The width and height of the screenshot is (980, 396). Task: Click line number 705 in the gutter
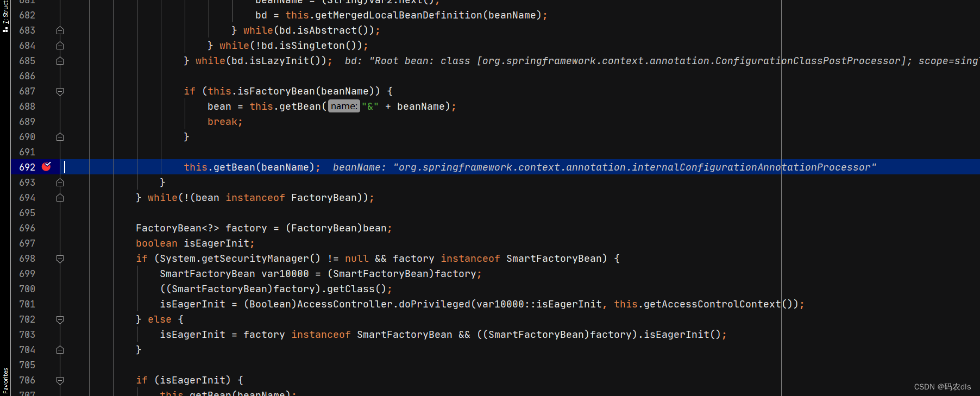tap(27, 365)
